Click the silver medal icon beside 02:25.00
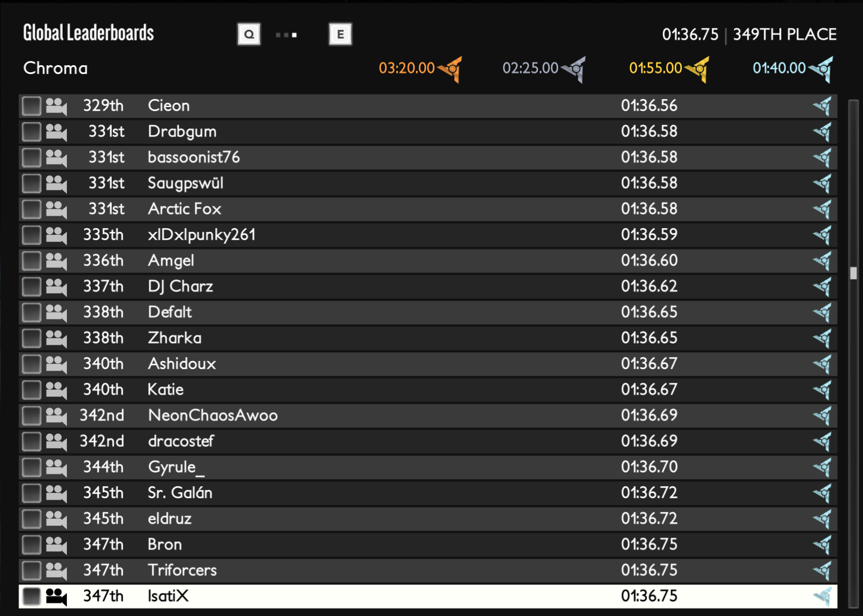The height and width of the screenshot is (616, 863). tap(575, 69)
